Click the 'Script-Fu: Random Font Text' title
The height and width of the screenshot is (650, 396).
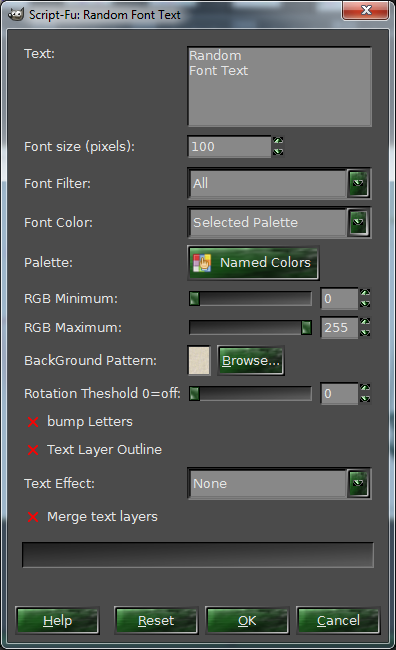(x=104, y=15)
